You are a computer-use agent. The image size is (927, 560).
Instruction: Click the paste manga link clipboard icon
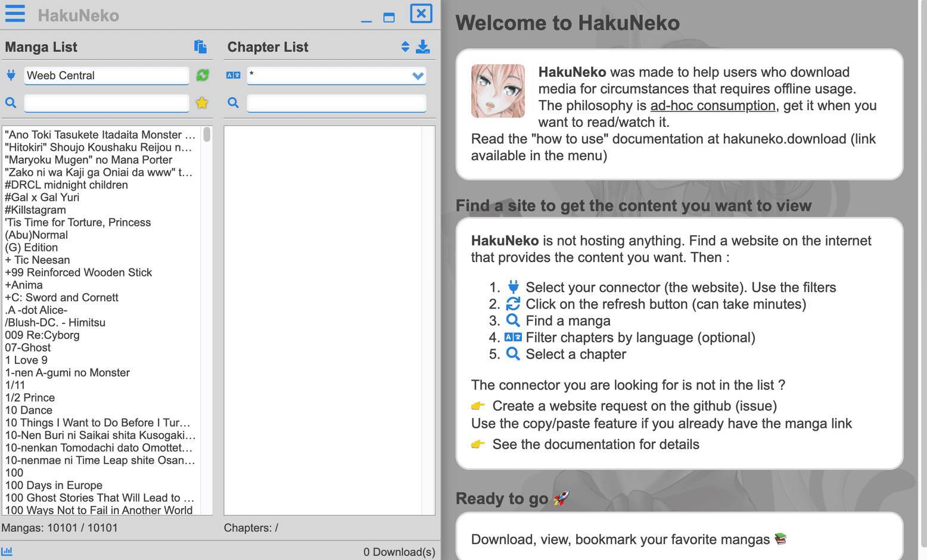click(200, 46)
